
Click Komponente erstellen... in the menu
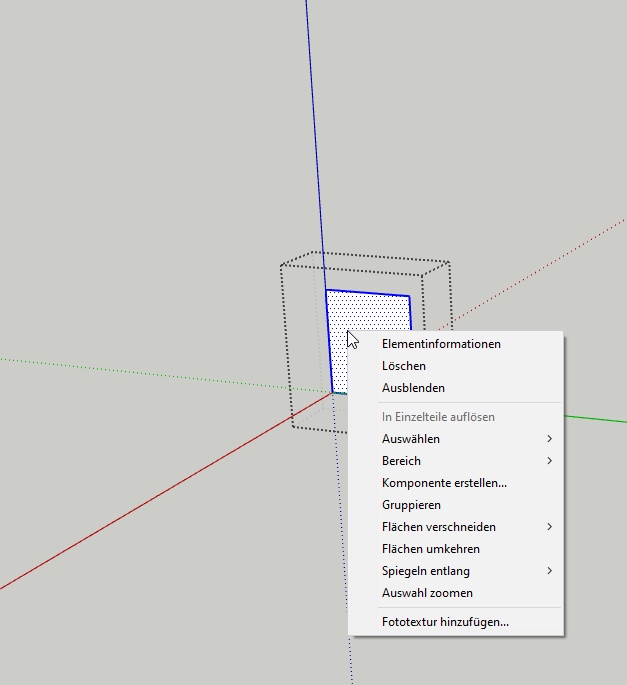click(x=444, y=483)
